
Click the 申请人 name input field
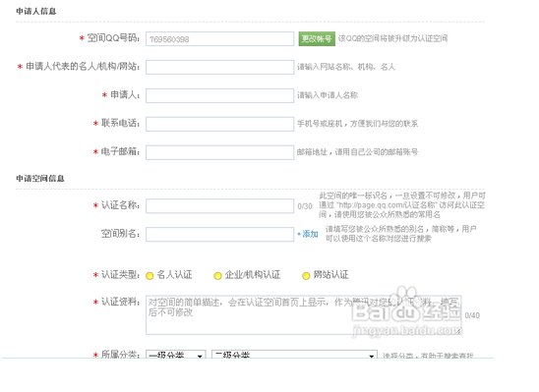(219, 95)
